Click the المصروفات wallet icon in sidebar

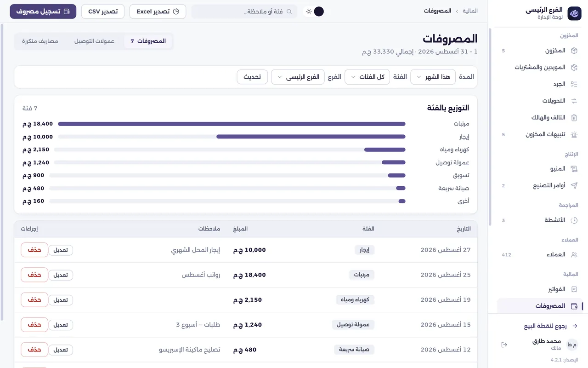[x=574, y=306]
